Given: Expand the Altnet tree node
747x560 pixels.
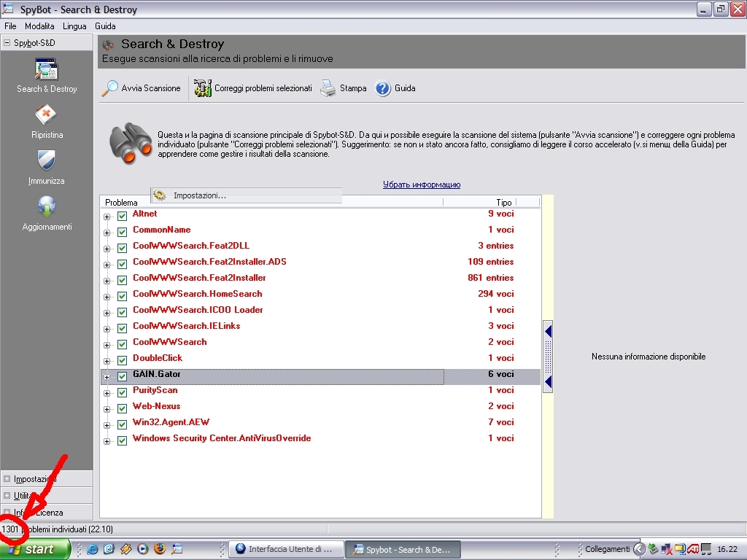Looking at the screenshot, I should pos(107,217).
